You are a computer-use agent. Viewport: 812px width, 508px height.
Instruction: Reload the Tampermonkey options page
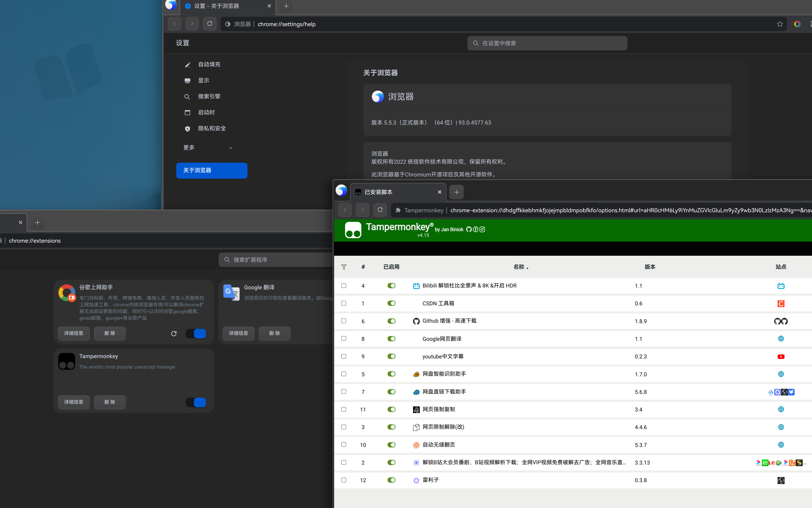tap(380, 210)
